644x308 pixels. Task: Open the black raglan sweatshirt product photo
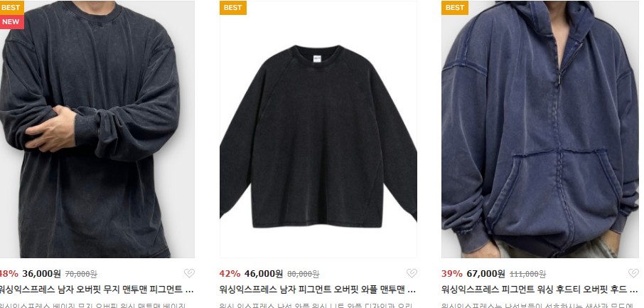318,129
